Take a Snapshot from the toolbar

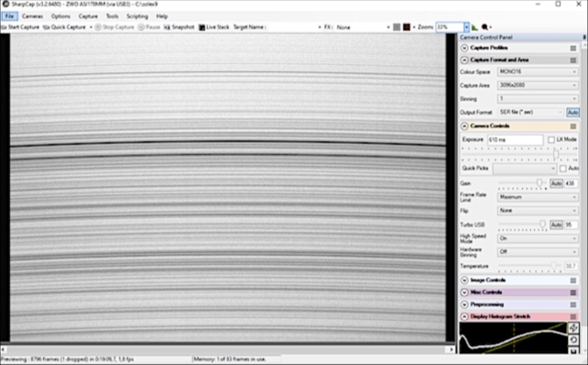[x=180, y=27]
